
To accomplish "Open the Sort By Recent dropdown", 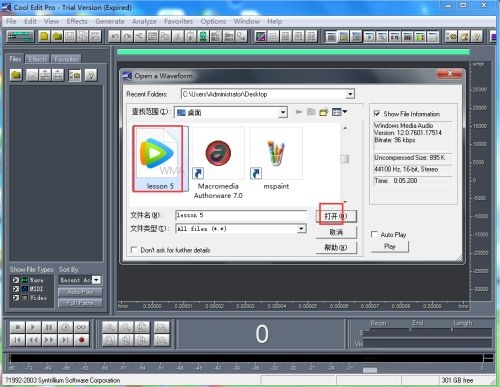I will (96, 280).
